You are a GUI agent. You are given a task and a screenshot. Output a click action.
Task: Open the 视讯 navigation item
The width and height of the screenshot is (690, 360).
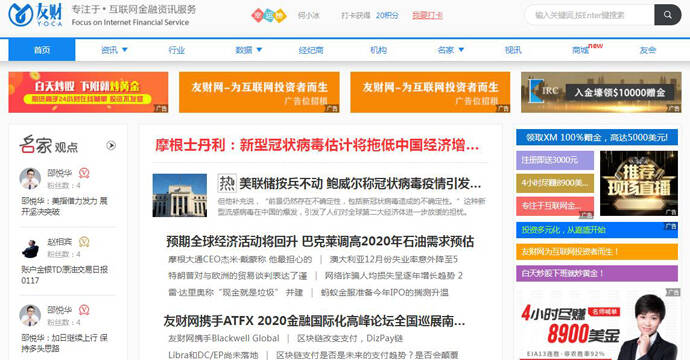(513, 50)
